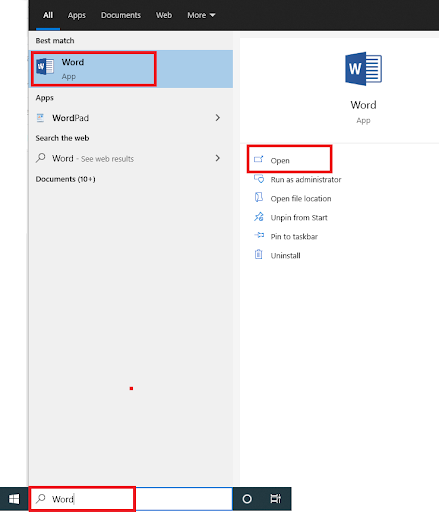The image size is (439, 512).
Task: Choose Pin to taskbar option
Action: (294, 236)
